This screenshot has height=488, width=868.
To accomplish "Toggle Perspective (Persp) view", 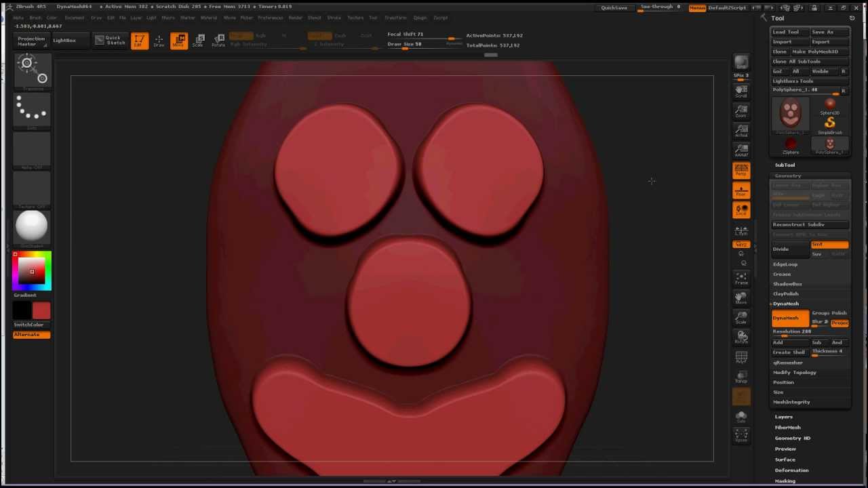I will click(741, 170).
